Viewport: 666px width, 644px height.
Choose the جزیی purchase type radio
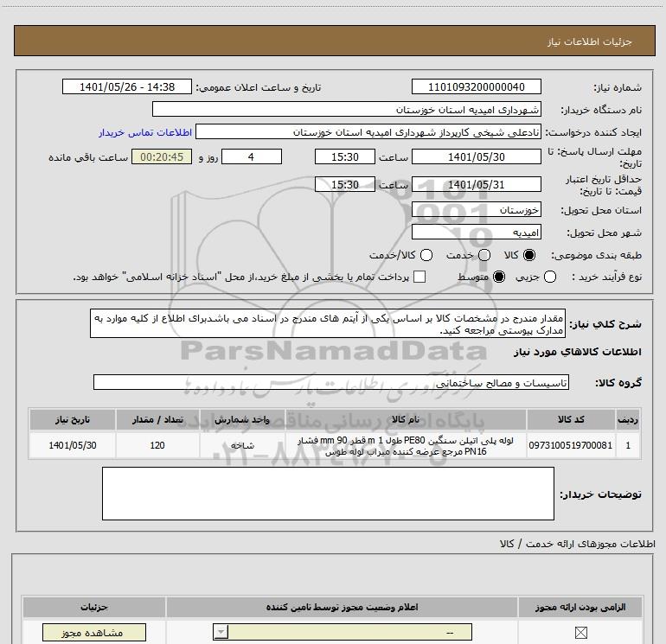tap(549, 277)
